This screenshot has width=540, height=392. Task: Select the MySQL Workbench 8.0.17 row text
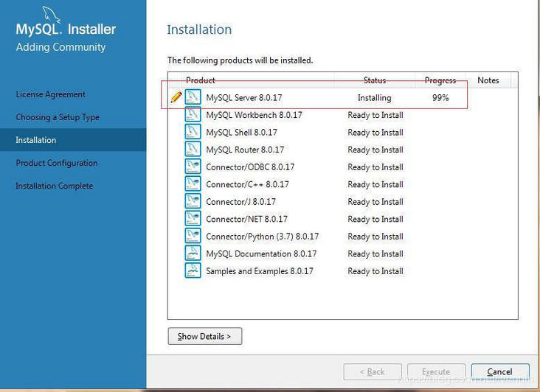(x=255, y=115)
